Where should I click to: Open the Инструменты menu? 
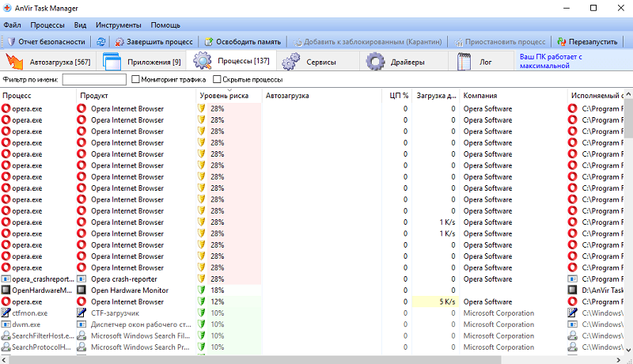118,25
